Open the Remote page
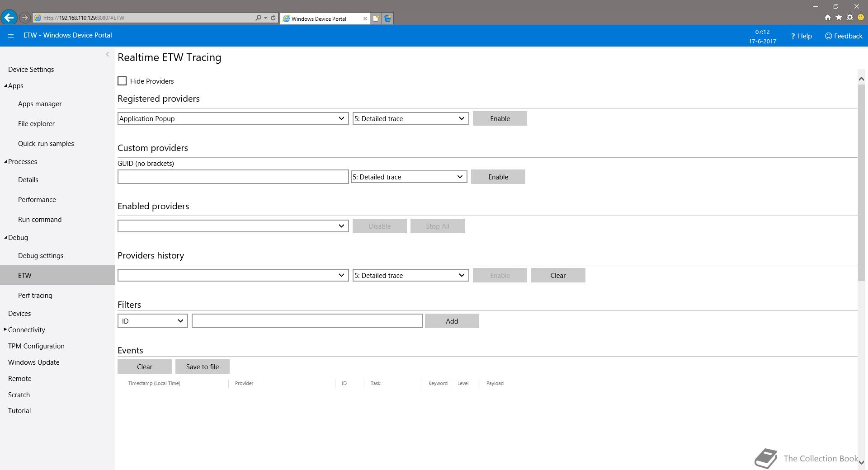 click(x=20, y=378)
